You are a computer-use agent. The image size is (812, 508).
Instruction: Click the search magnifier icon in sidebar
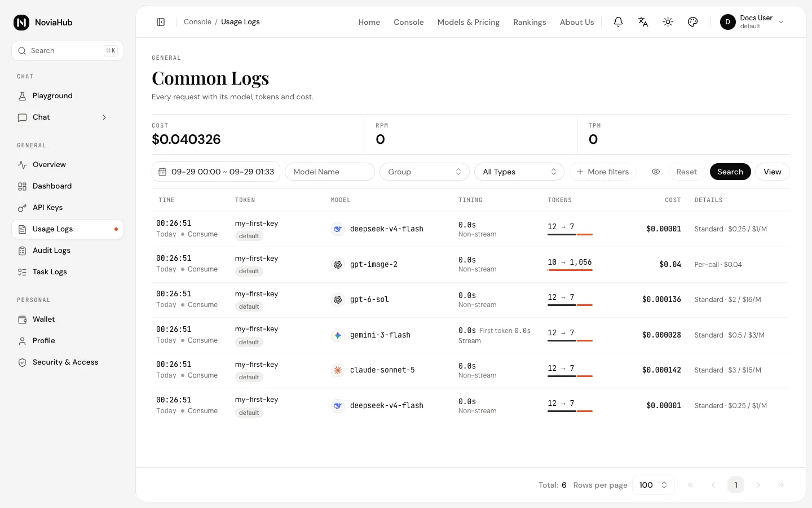22,51
